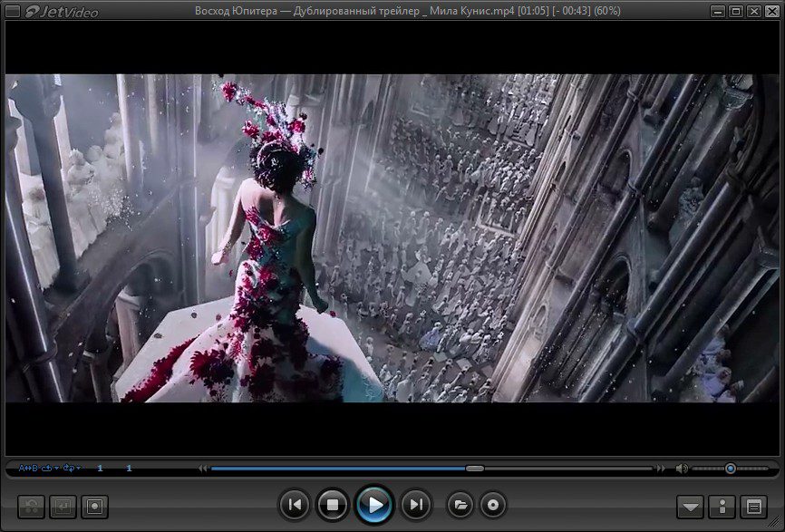
Task: Close the JetVideo window
Action: tap(772, 11)
